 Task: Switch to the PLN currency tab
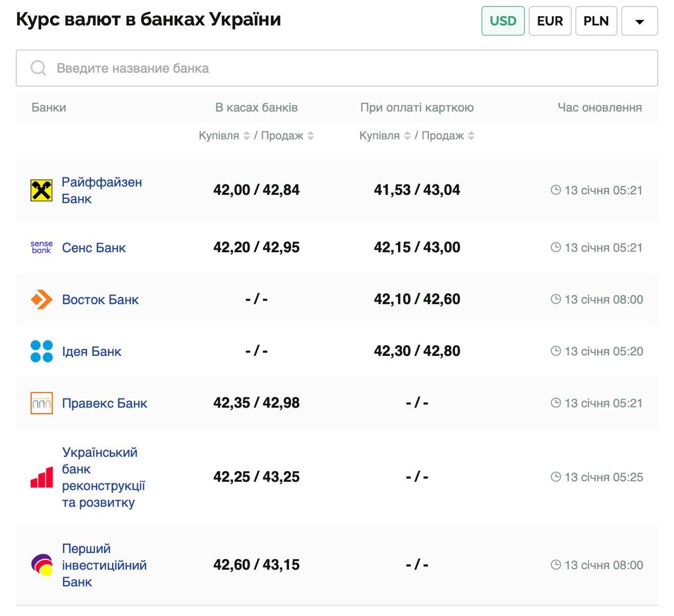tap(596, 21)
